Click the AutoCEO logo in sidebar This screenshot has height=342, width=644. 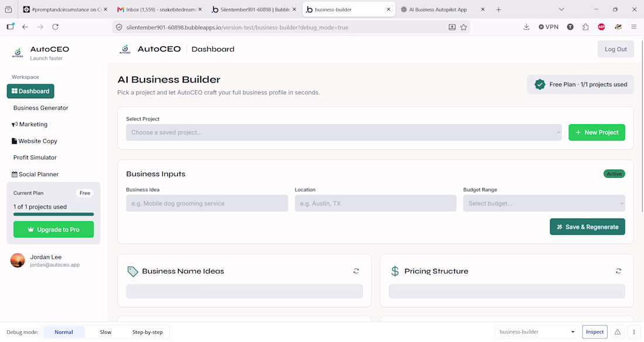click(x=18, y=53)
